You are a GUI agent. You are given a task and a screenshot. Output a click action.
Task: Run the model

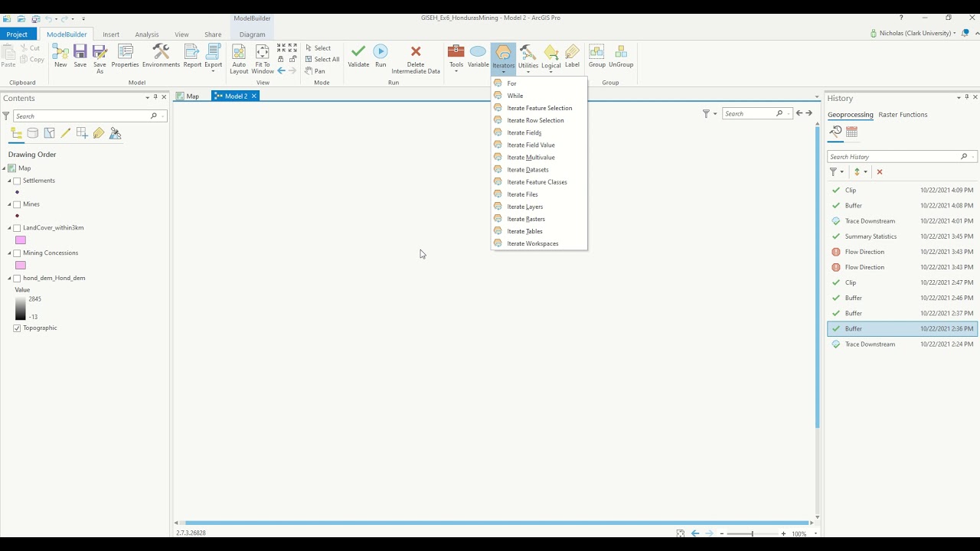point(381,56)
